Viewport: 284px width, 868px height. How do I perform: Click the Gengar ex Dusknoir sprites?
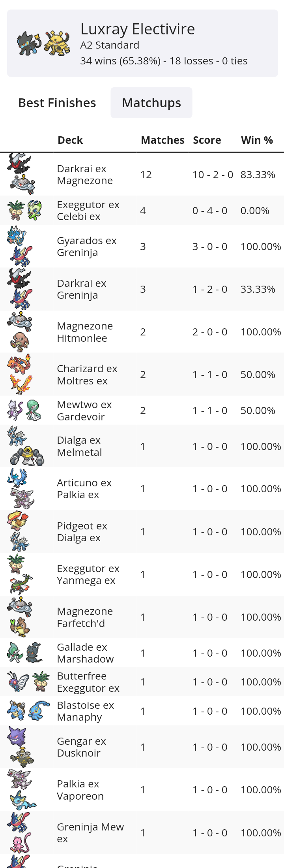pyautogui.click(x=21, y=747)
